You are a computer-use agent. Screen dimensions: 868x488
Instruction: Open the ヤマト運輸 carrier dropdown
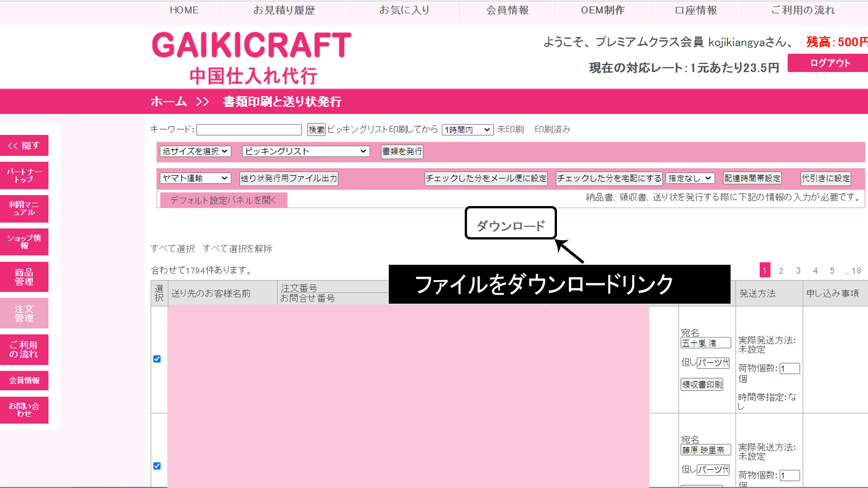(195, 178)
